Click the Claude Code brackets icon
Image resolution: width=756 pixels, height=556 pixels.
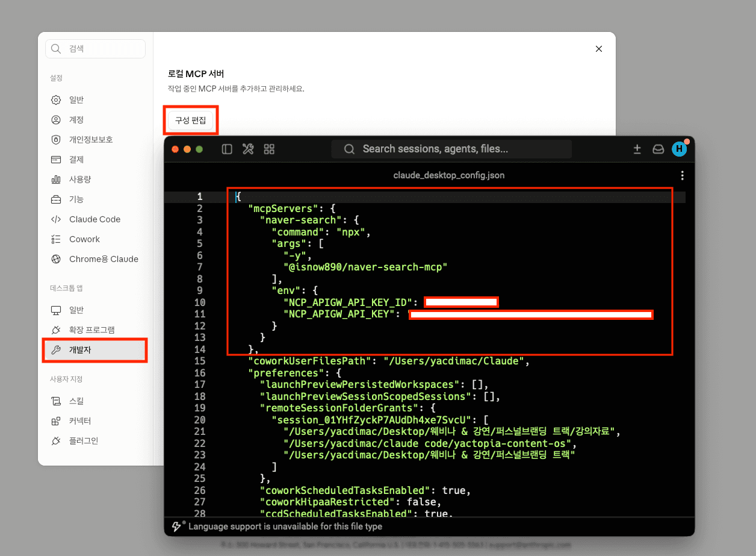tap(56, 219)
